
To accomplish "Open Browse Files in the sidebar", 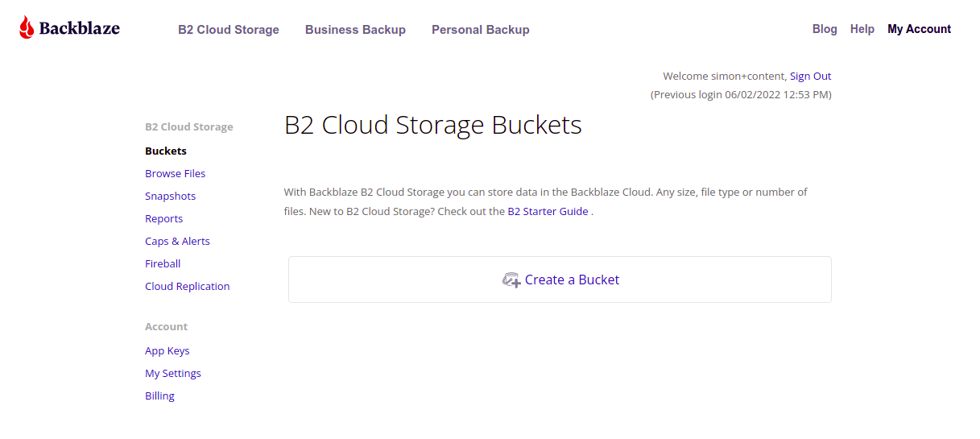I will click(176, 173).
